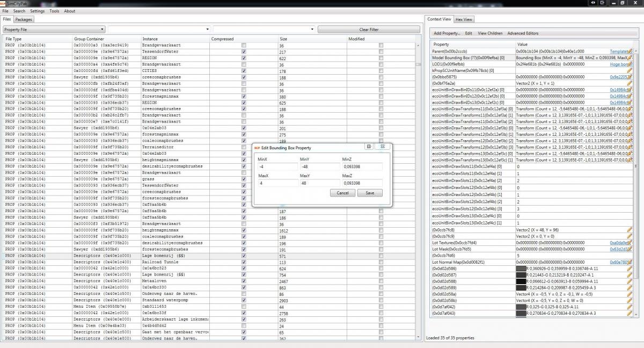Toggle the Compressed checkbox for TessendorfWater row
This screenshot has width=644, height=348.
click(244, 52)
